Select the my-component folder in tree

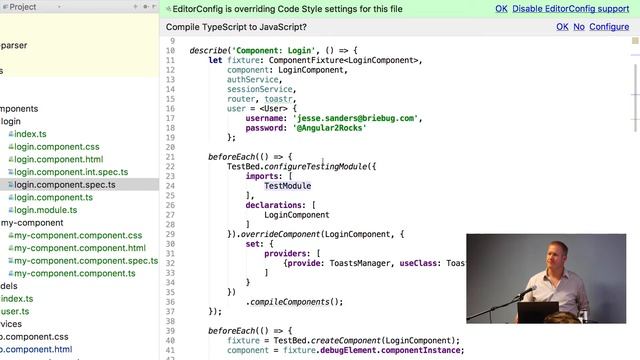click(x=32, y=222)
